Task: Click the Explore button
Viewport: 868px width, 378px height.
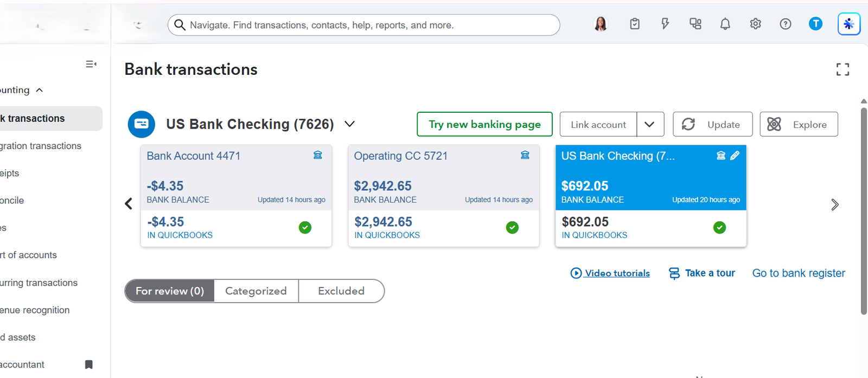Action: (x=799, y=124)
